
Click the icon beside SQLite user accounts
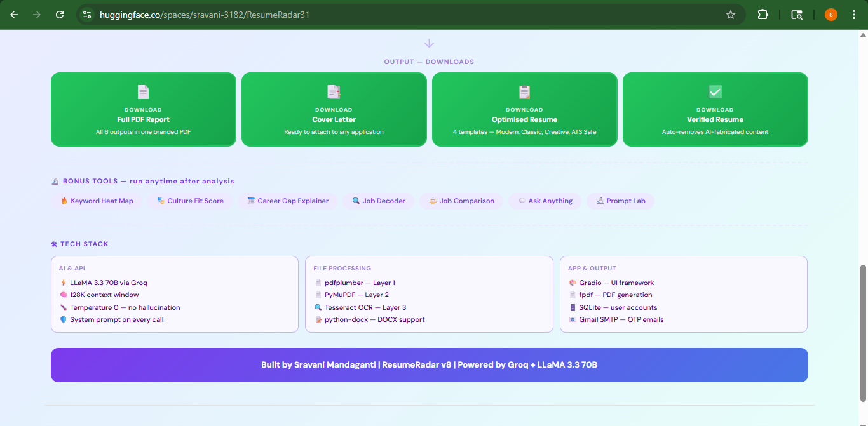pyautogui.click(x=573, y=308)
